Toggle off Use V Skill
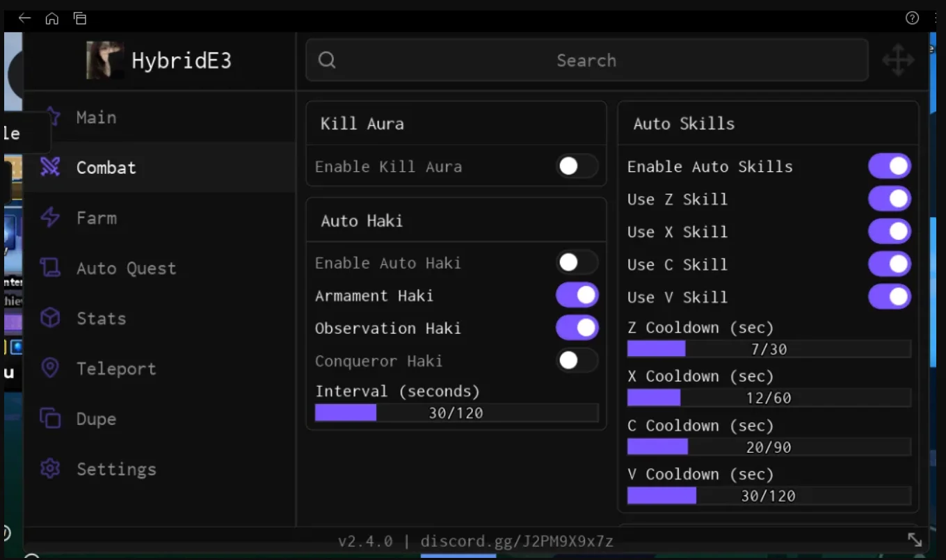 (890, 297)
